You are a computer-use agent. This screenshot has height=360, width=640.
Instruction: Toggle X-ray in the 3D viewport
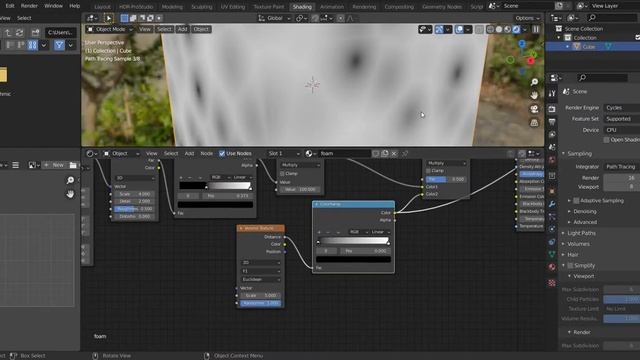coord(479,29)
